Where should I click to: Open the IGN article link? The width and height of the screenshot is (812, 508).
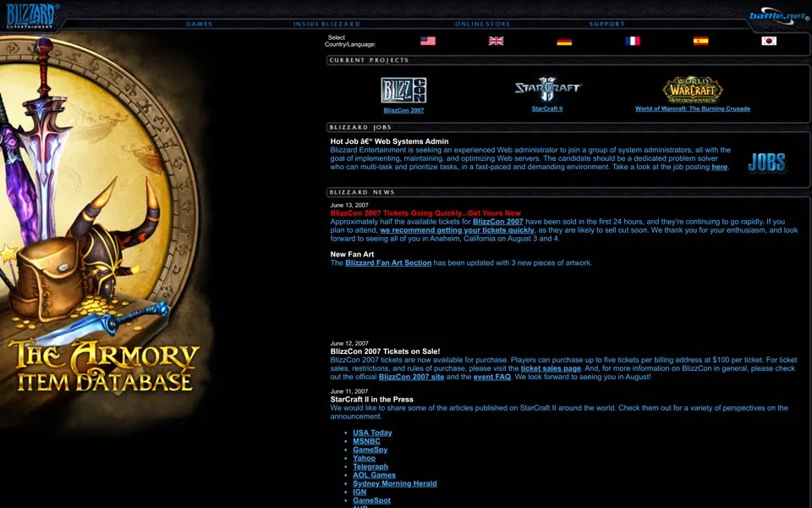click(359, 492)
